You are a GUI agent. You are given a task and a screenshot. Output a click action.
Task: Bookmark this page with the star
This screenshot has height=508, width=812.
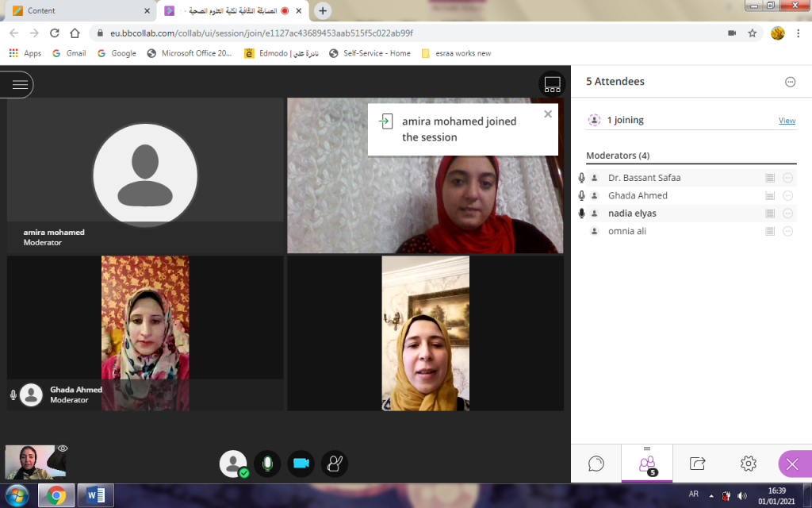752,33
